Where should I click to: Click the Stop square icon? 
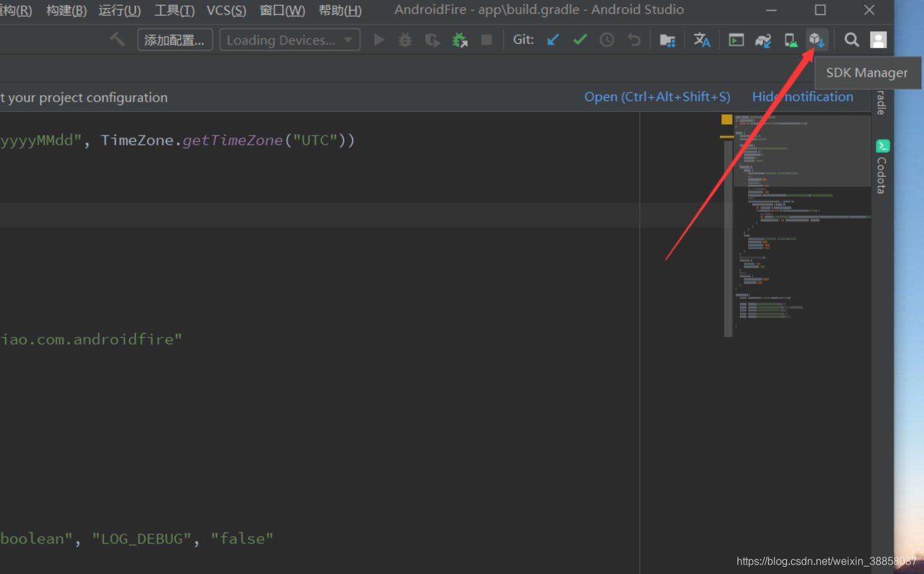click(x=486, y=40)
